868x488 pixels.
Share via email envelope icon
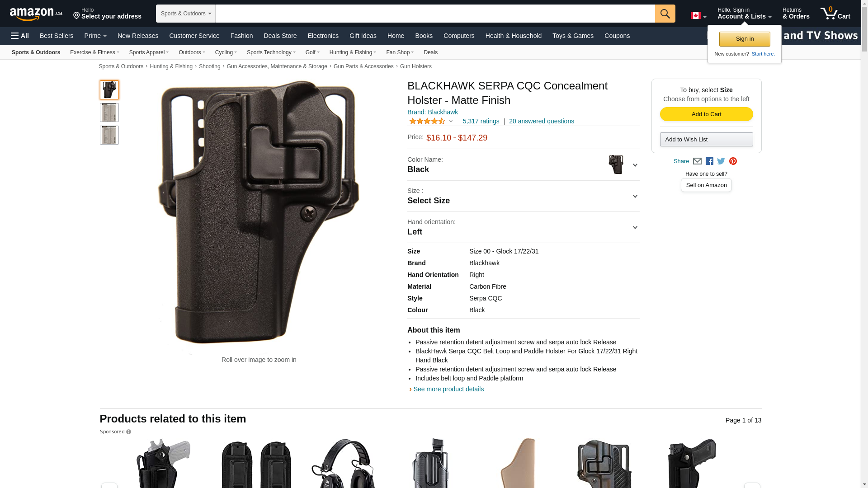pyautogui.click(x=697, y=161)
